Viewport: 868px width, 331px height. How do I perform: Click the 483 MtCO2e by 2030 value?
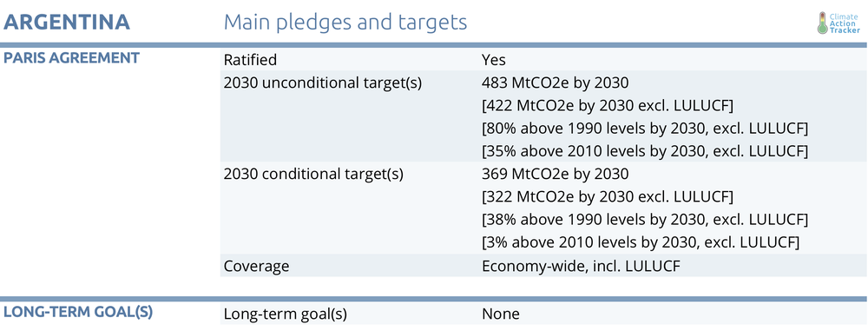point(556,83)
